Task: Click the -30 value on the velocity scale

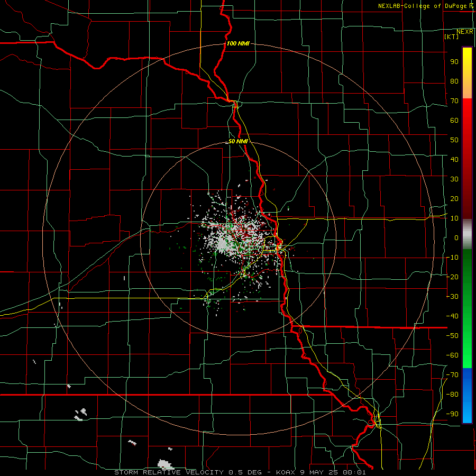Action: click(x=452, y=297)
